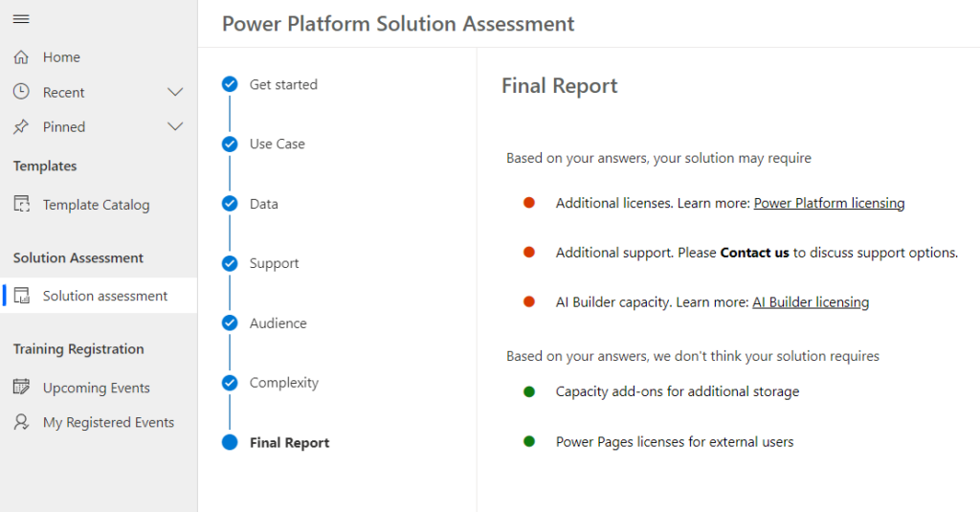This screenshot has height=512, width=980.
Task: Go to the Data step
Action: (264, 204)
